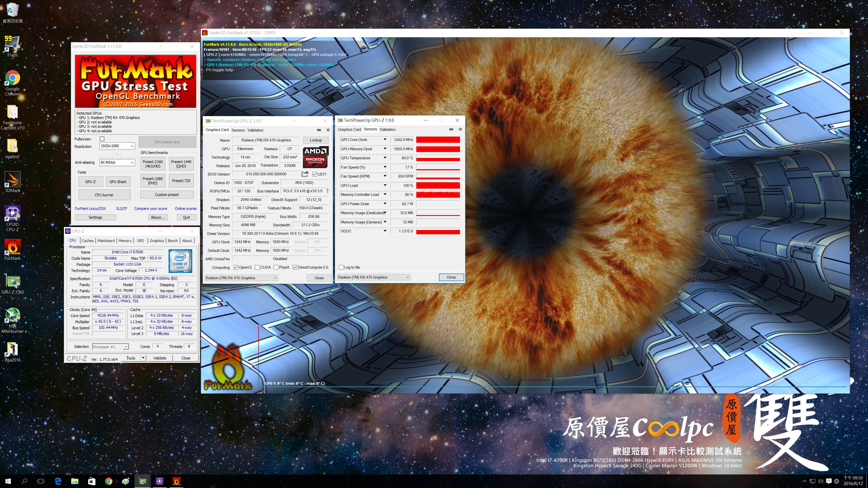Screen dimensions: 868x488
Task: Toggle the CUDA checkbox
Action: (x=257, y=267)
